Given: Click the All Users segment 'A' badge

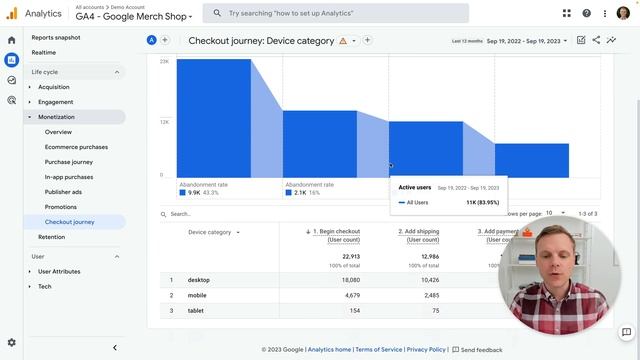Looking at the screenshot, I should (x=151, y=40).
